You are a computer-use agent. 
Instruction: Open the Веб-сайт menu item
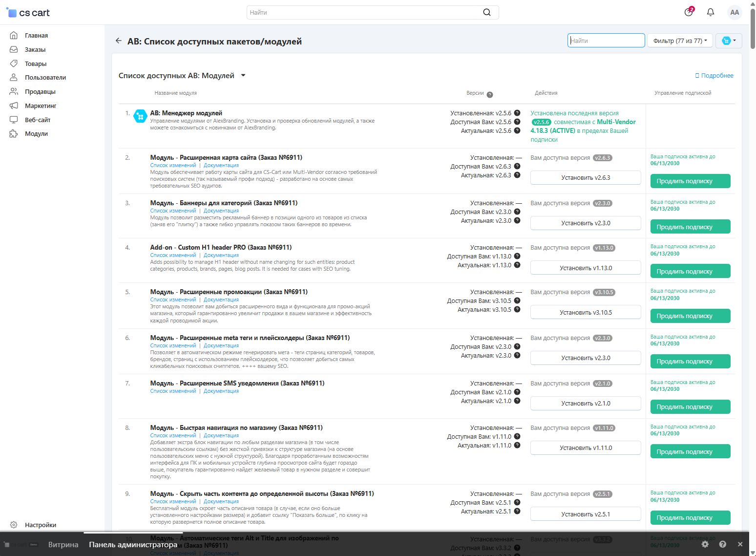click(x=38, y=120)
